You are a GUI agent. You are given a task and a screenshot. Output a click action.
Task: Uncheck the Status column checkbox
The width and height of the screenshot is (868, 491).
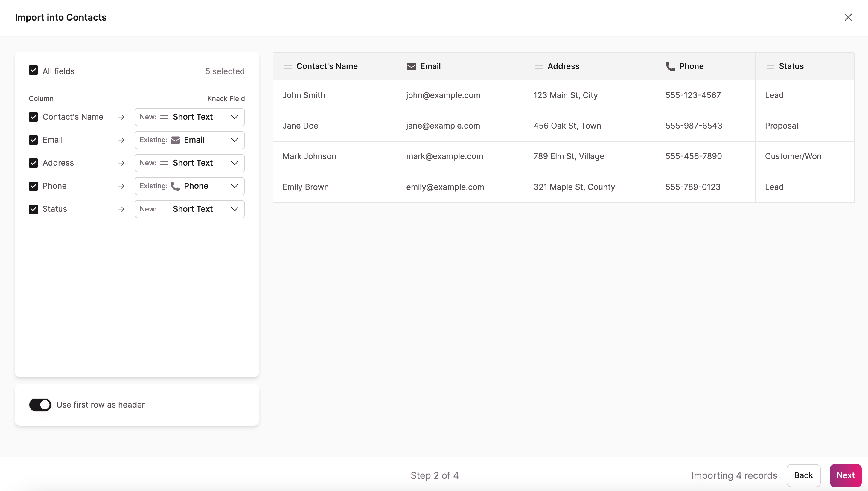click(x=33, y=209)
